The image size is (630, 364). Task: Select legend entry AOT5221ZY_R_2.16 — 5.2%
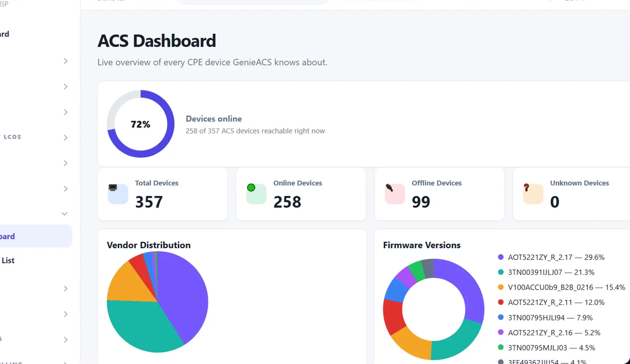(549, 332)
